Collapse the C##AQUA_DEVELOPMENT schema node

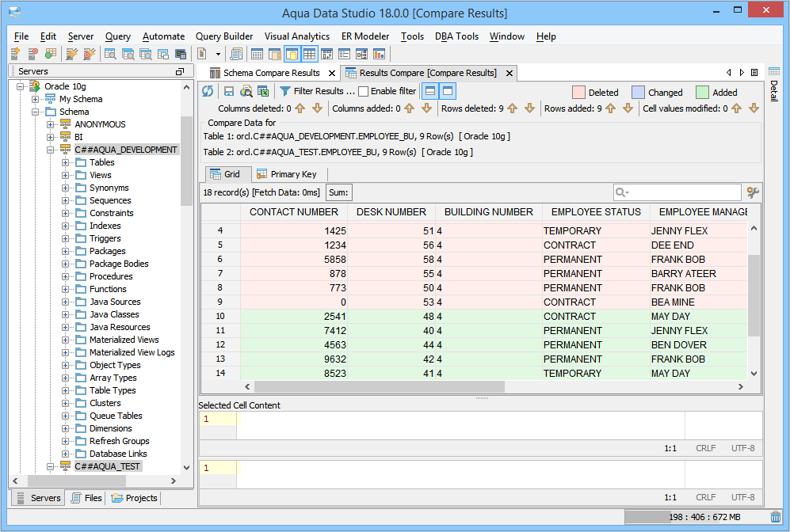coord(51,150)
